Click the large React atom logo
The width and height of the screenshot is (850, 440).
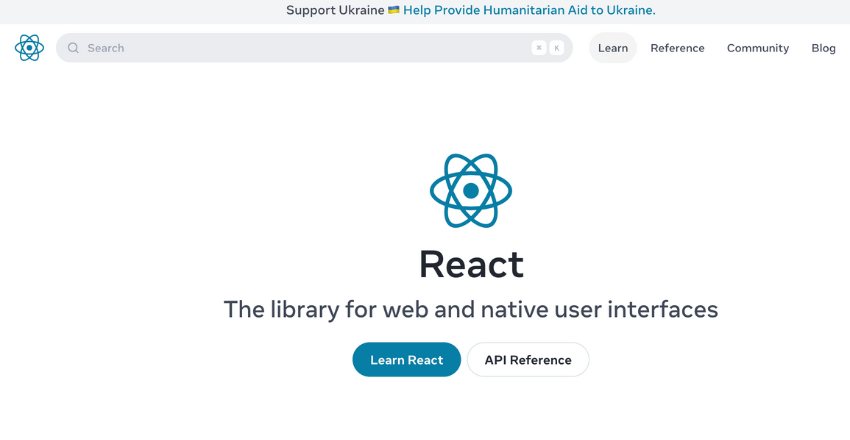[x=471, y=191]
